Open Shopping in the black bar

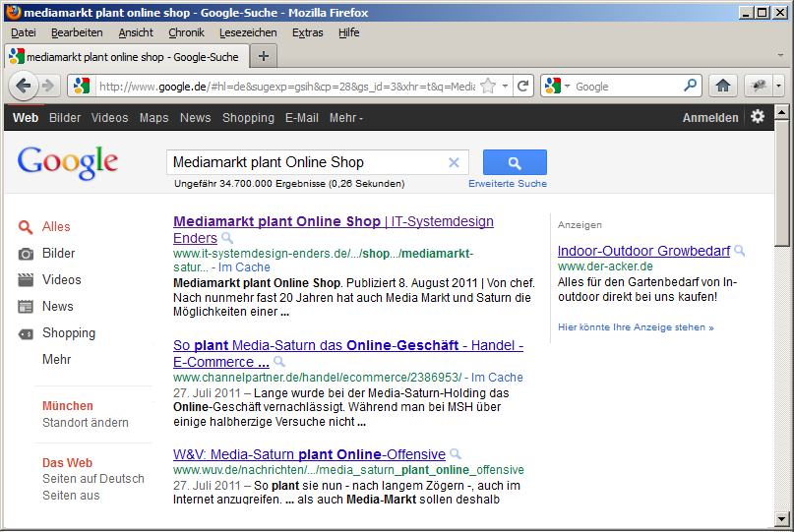[x=248, y=117]
